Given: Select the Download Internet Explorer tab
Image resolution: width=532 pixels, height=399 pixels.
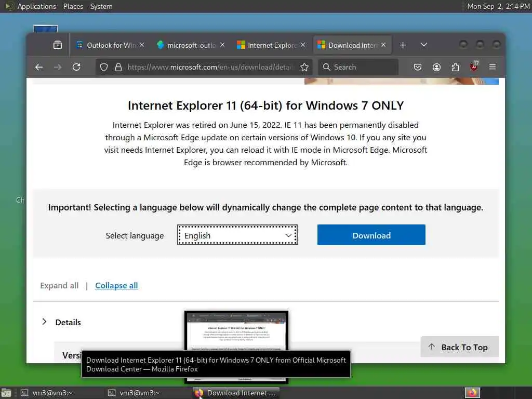Looking at the screenshot, I should (352, 45).
